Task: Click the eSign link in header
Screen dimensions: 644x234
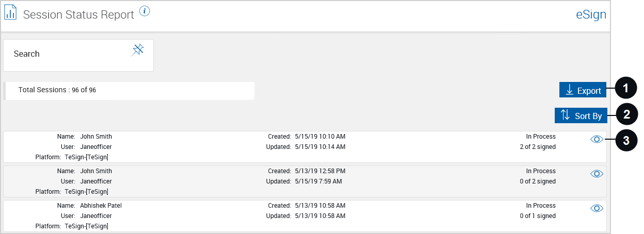Action: (x=591, y=14)
